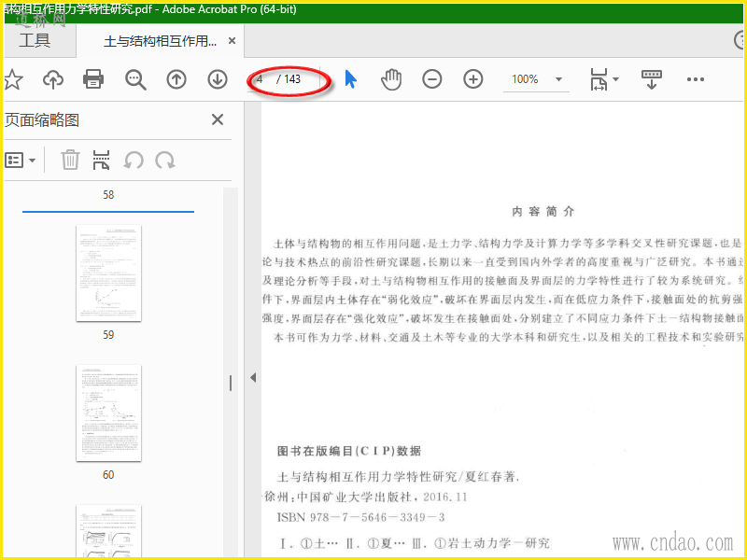Screen dimensions: 747x560
Task: Select the partially visible page 61 thumbnail
Action: pyautogui.click(x=108, y=531)
